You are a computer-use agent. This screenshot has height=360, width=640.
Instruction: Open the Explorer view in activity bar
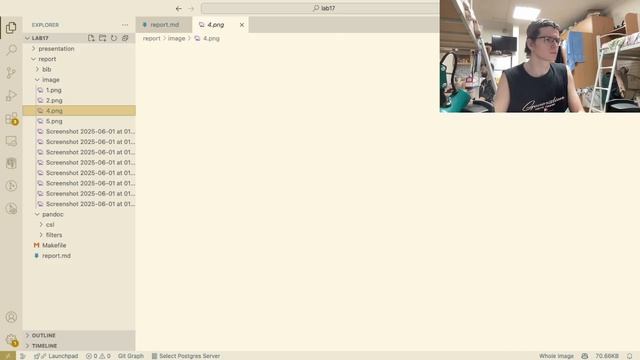(11, 28)
